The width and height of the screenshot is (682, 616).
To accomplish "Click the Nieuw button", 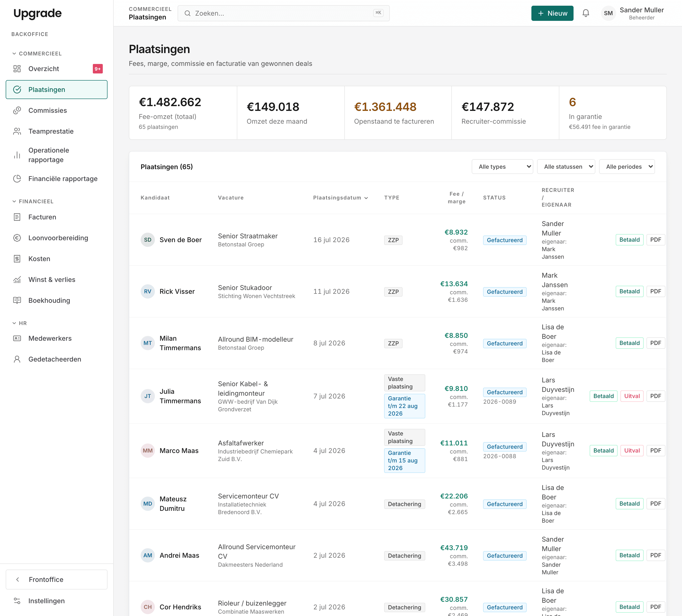I will [x=552, y=13].
